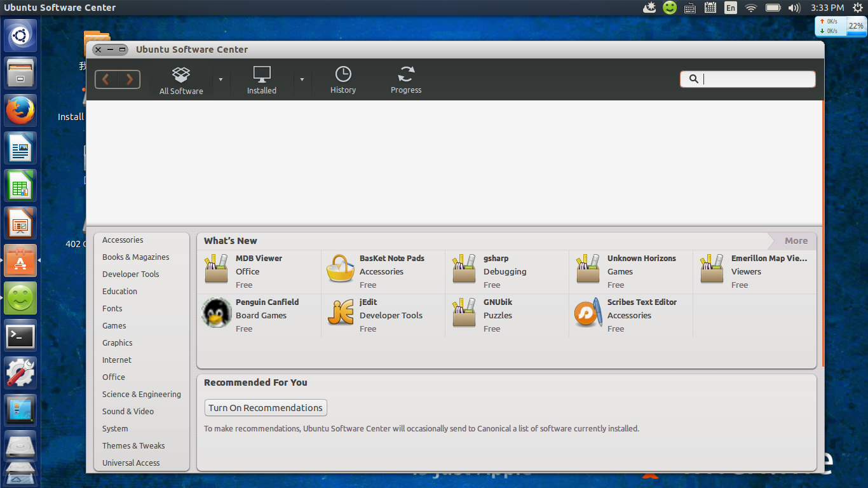Open Terminal from the launcher
Viewport: 868px width, 488px height.
click(x=20, y=335)
